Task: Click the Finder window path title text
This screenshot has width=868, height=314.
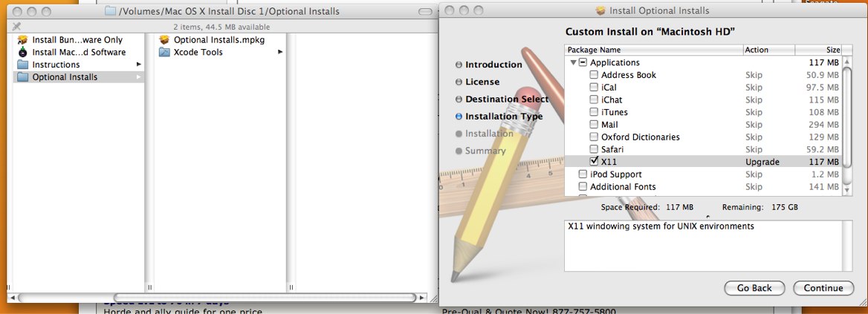Action: [229, 11]
